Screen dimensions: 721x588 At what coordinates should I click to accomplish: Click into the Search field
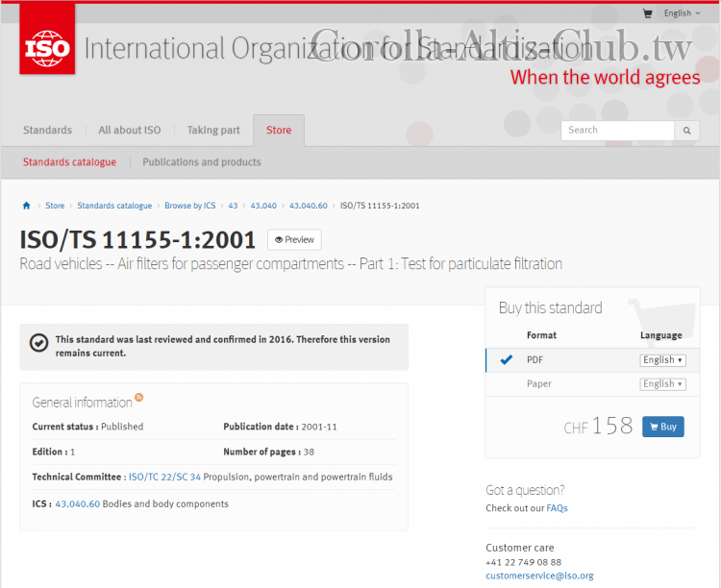pyautogui.click(x=617, y=131)
